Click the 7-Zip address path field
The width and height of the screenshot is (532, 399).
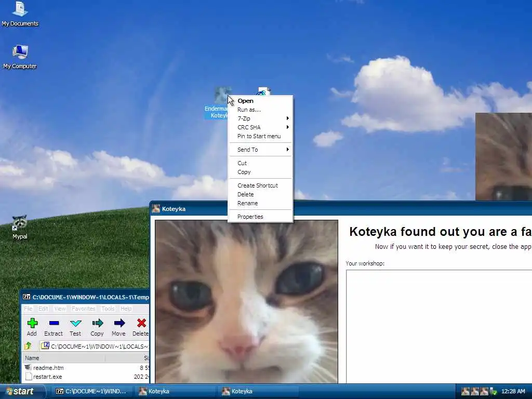[x=95, y=346]
